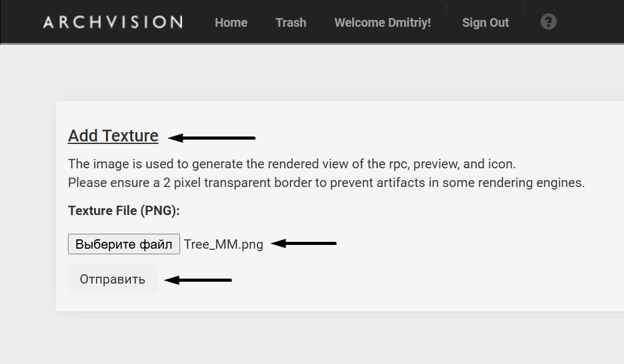Click the arrow next to Tree_MM.png
The width and height of the screenshot is (624, 364).
[304, 244]
